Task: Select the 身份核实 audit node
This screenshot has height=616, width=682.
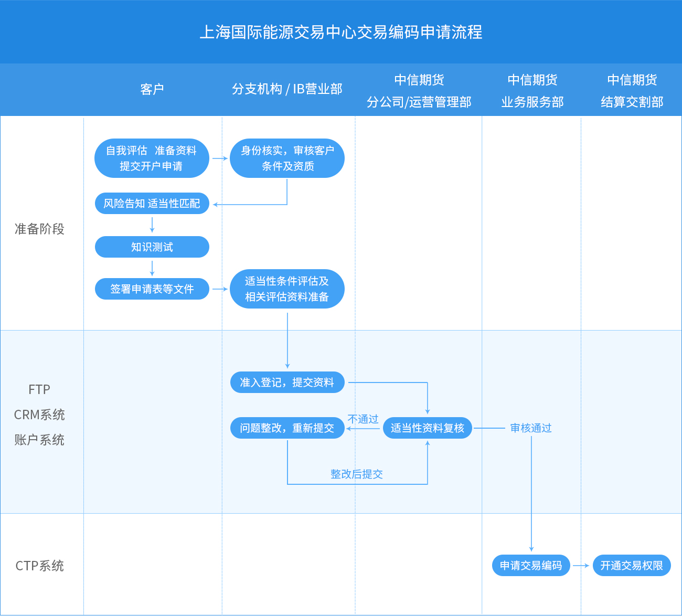Action: pyautogui.click(x=287, y=158)
